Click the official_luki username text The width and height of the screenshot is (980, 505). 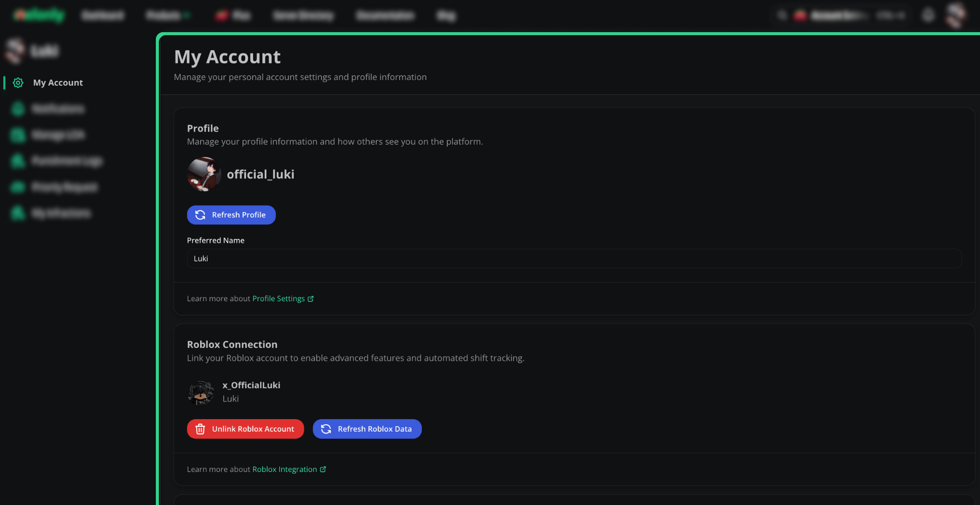(x=261, y=174)
